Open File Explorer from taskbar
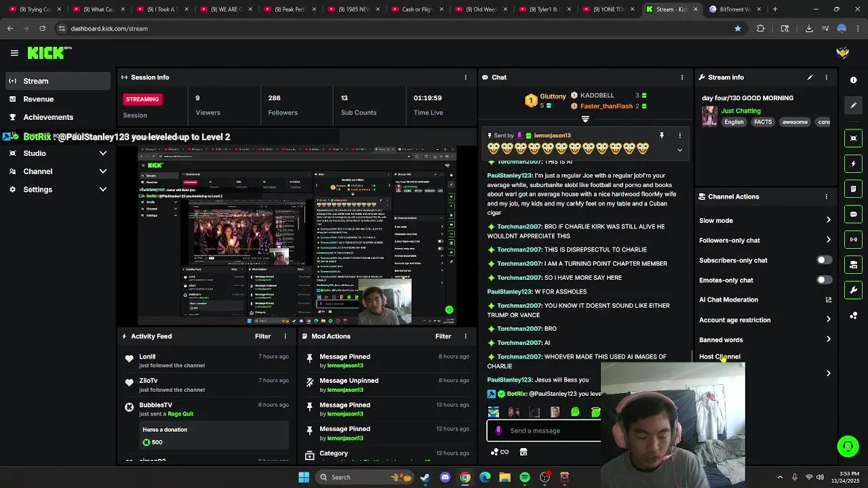868x488 pixels. pos(505,477)
